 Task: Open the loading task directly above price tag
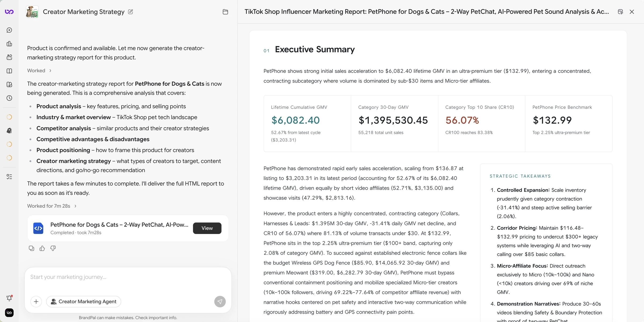pos(9,117)
